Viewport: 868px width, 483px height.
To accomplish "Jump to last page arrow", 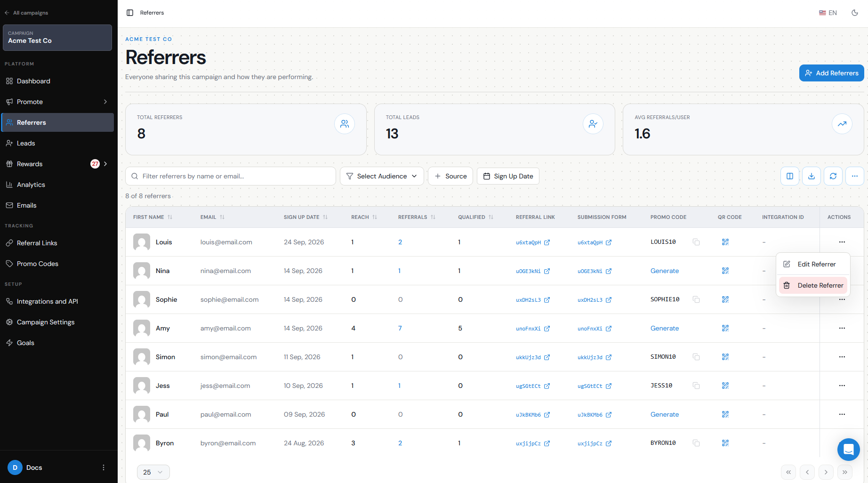I will point(845,472).
